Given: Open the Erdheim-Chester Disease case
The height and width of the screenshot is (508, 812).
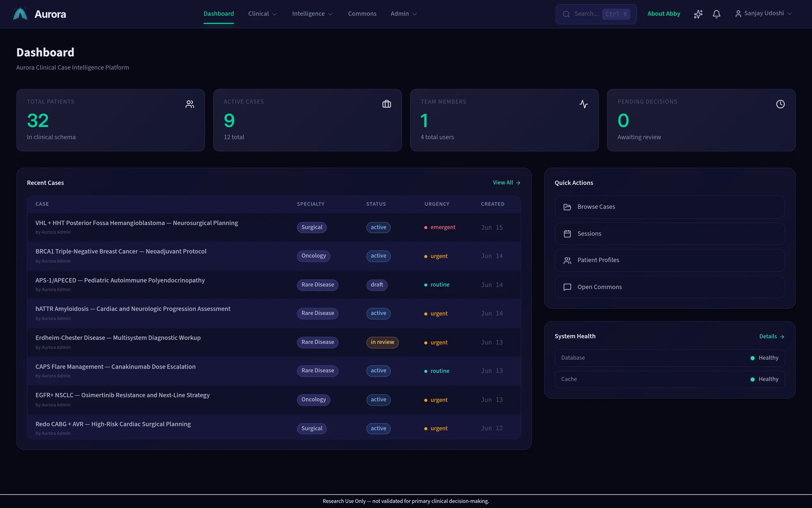Looking at the screenshot, I should pyautogui.click(x=118, y=338).
